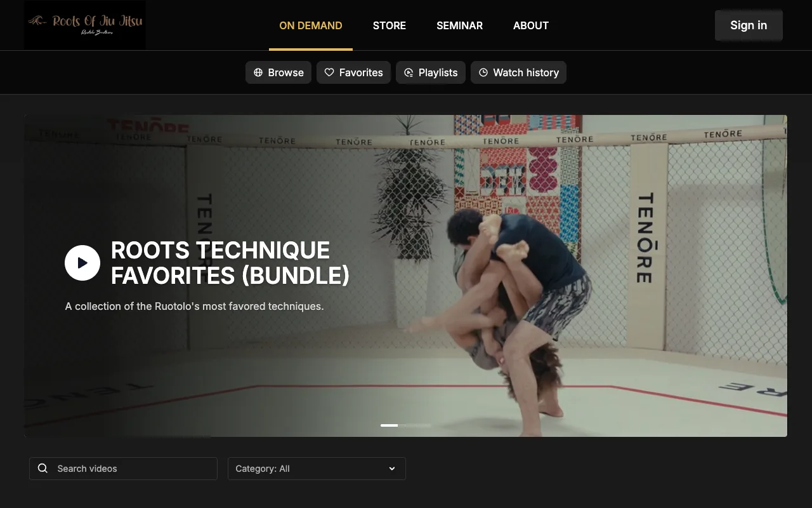812x508 pixels.
Task: Select the highlighted first carousel slide indicator
Action: (389, 425)
